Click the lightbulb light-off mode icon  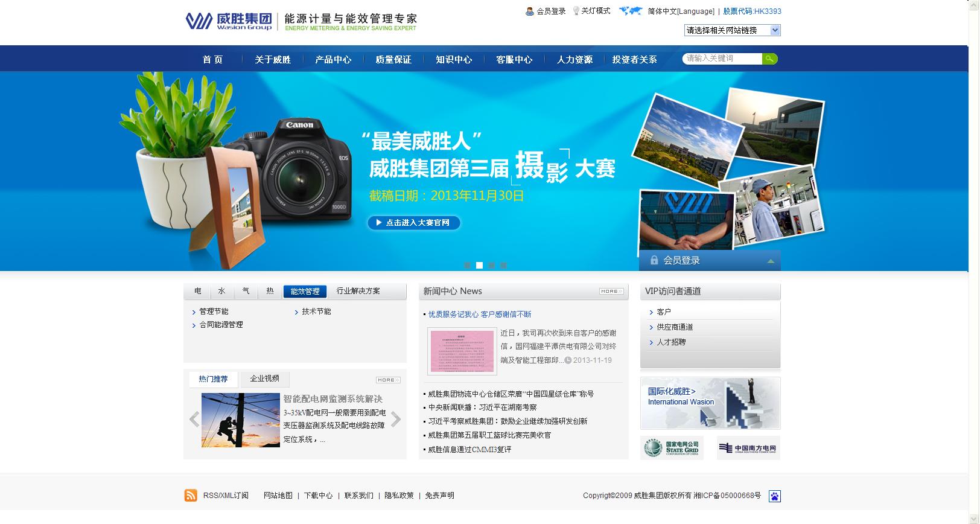(x=576, y=11)
